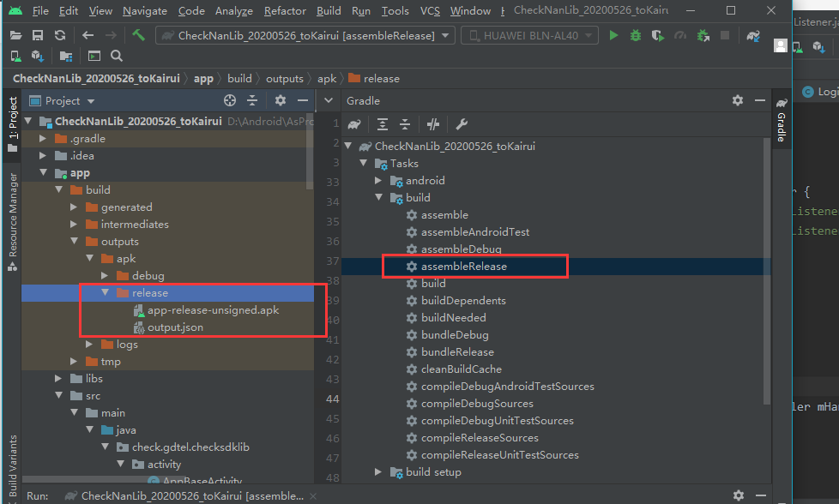The image size is (839, 504).
Task: Open the HUAWEI BLN-AL40 device selector
Action: [x=529, y=36]
